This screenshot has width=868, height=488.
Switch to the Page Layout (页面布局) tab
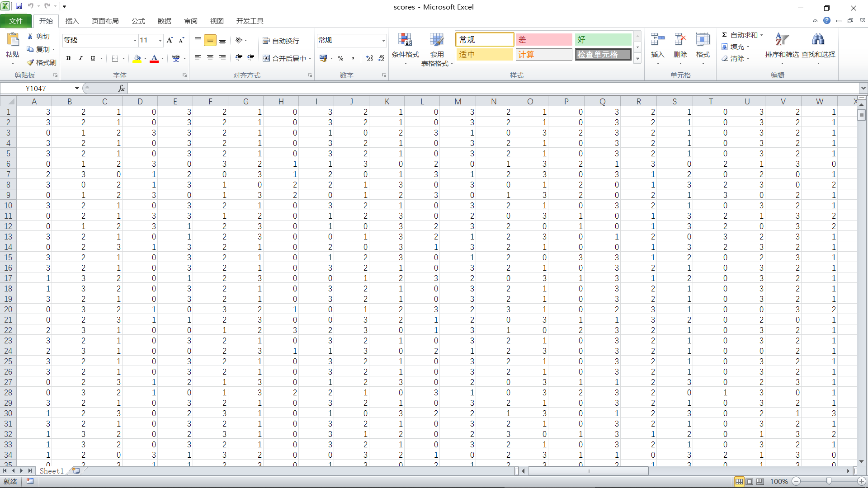coord(105,21)
